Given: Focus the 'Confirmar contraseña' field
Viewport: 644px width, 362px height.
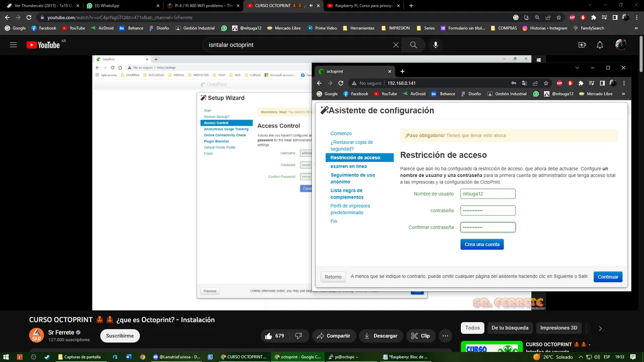Looking at the screenshot, I should 488,227.
